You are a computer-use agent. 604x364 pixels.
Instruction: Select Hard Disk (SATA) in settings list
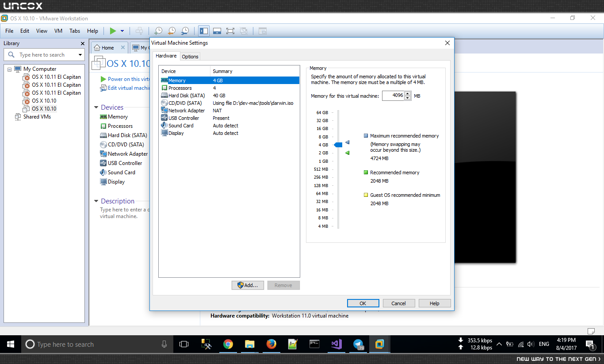click(230, 96)
